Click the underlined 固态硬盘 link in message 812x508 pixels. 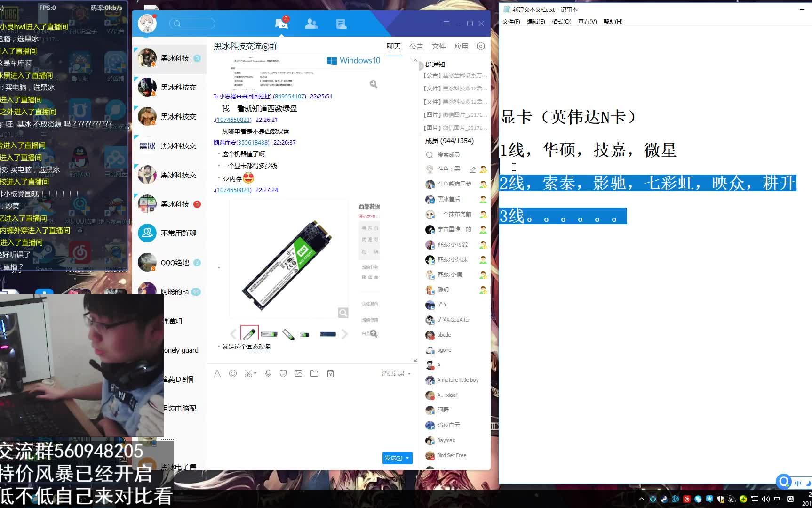(259, 347)
